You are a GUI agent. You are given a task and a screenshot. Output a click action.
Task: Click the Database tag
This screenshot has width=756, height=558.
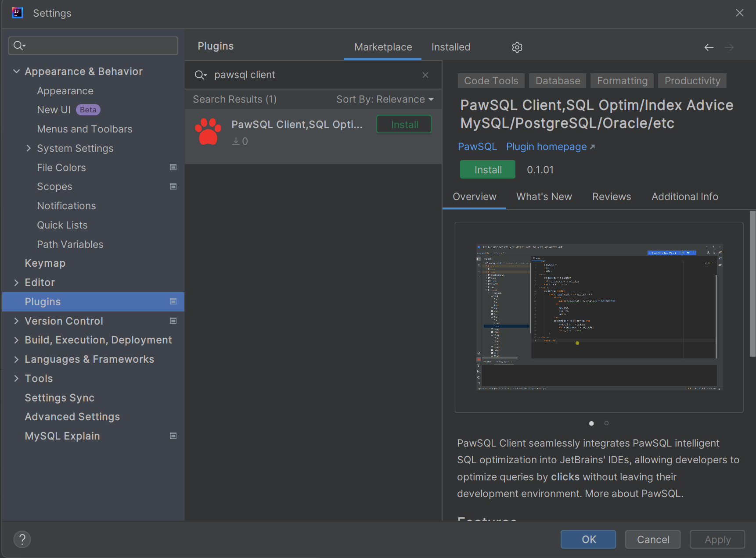pyautogui.click(x=558, y=81)
